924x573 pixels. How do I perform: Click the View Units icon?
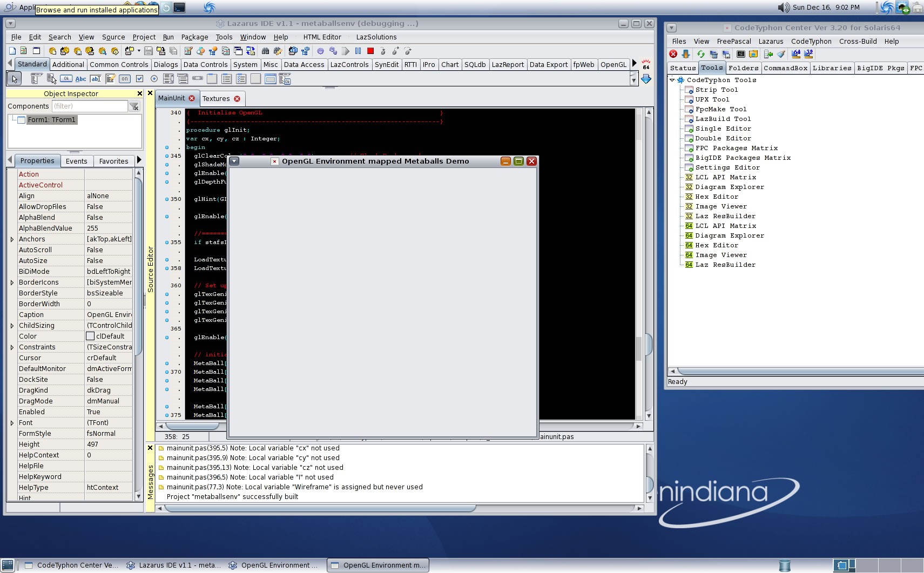pyautogui.click(x=225, y=51)
